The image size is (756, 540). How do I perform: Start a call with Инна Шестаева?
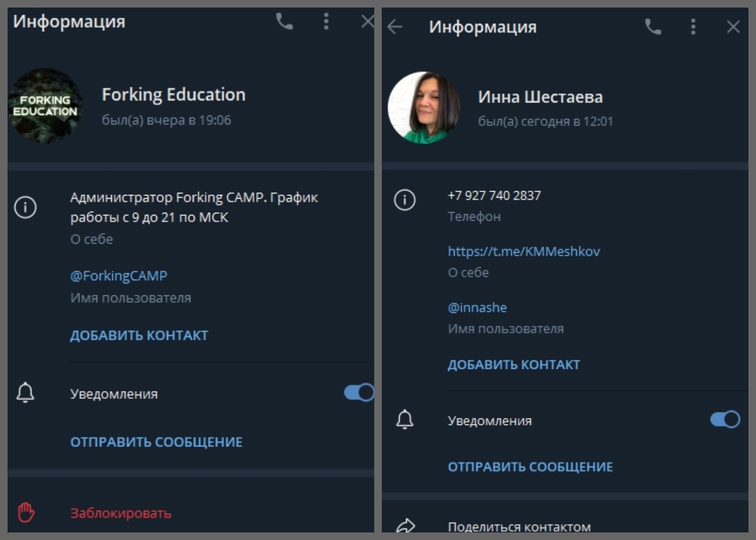pos(653,26)
